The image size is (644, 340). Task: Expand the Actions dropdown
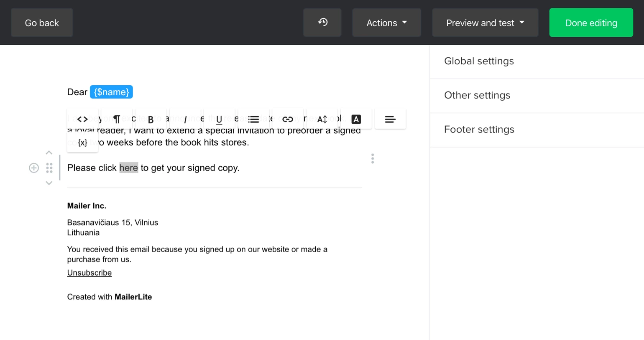pyautogui.click(x=386, y=23)
